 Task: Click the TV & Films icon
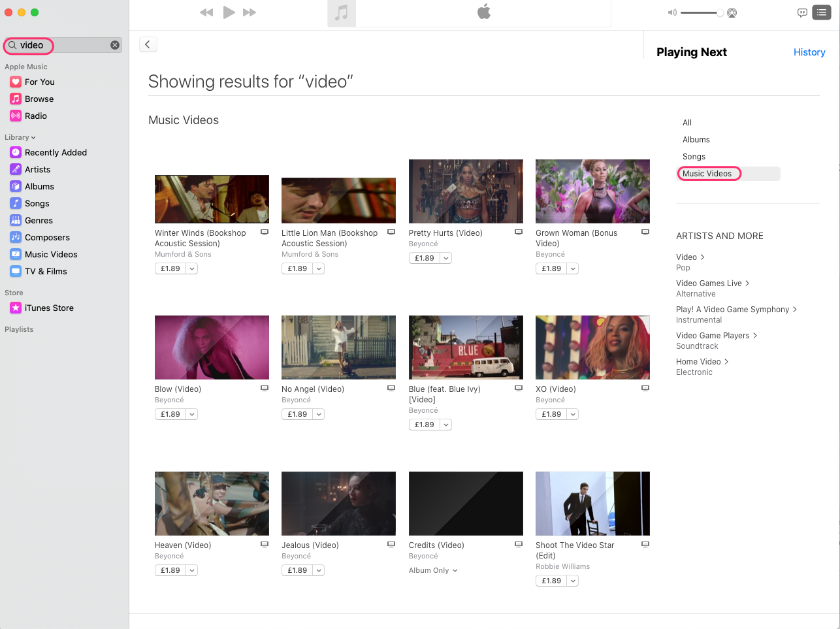click(16, 271)
